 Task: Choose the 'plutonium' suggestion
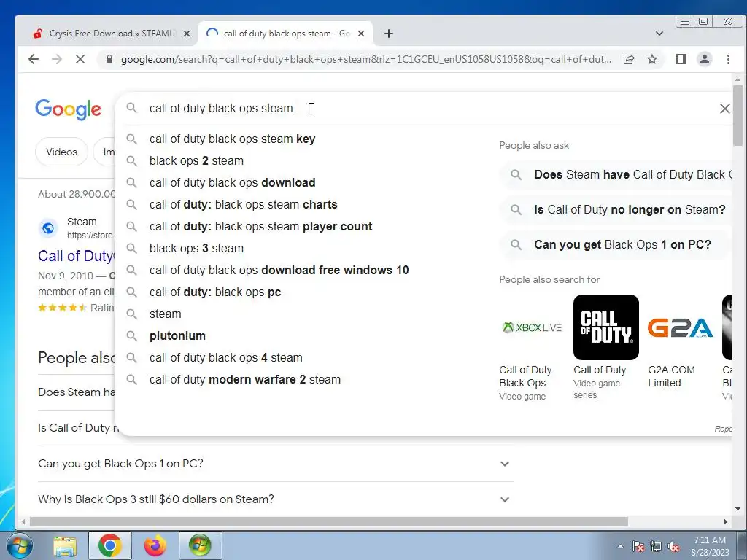click(177, 335)
